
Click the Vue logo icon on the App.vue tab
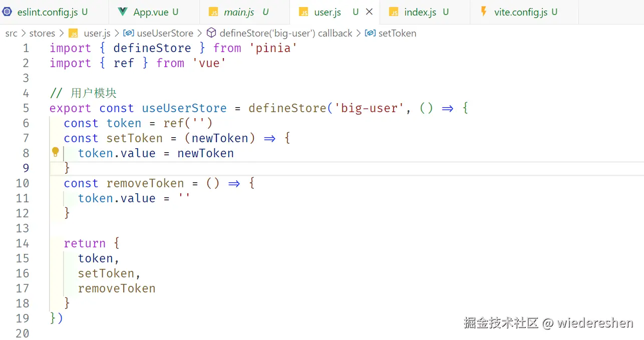point(123,12)
